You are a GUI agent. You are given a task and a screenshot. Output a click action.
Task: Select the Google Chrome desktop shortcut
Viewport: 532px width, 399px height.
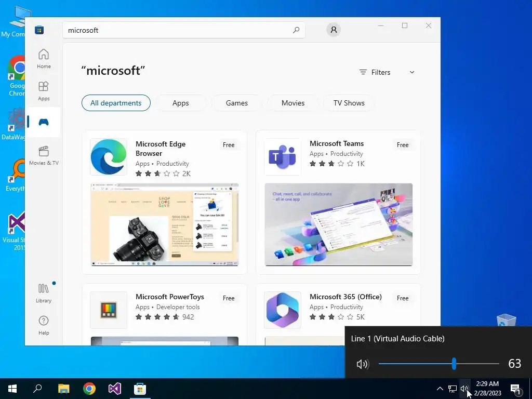point(16,76)
